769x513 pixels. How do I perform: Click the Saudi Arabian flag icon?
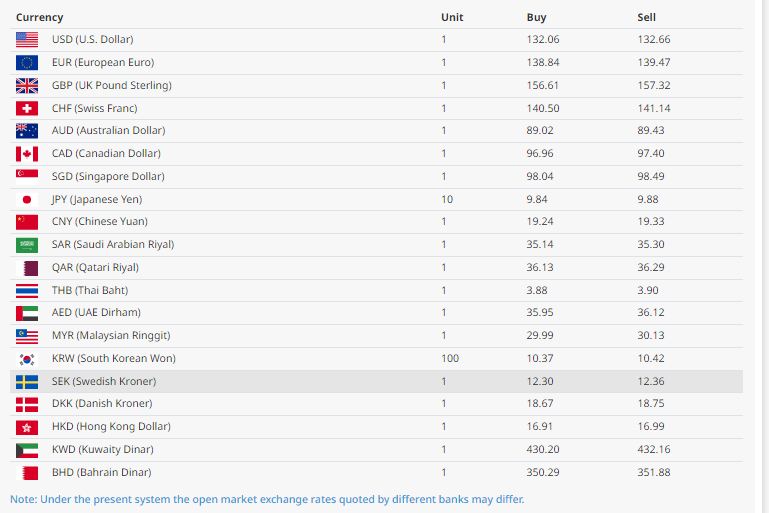tap(27, 245)
